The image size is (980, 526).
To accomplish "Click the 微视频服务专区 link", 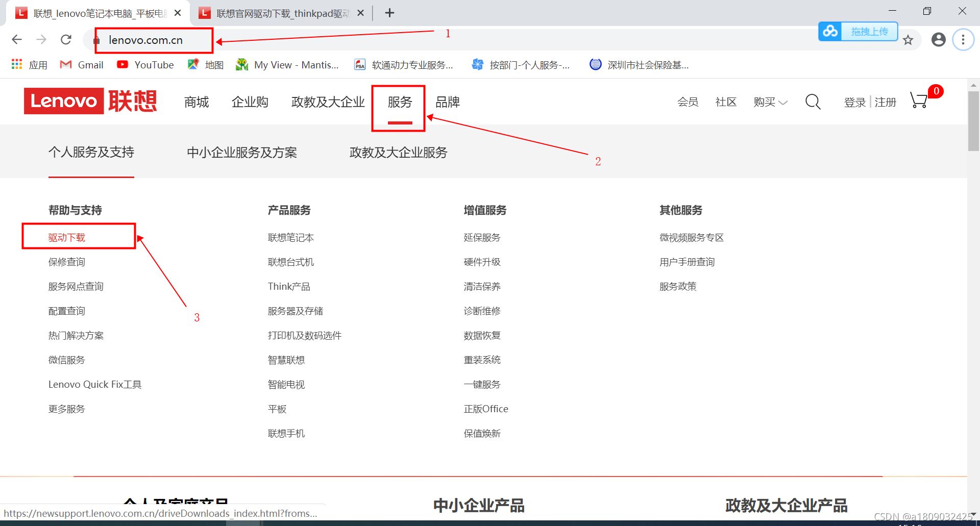I will click(x=692, y=238).
